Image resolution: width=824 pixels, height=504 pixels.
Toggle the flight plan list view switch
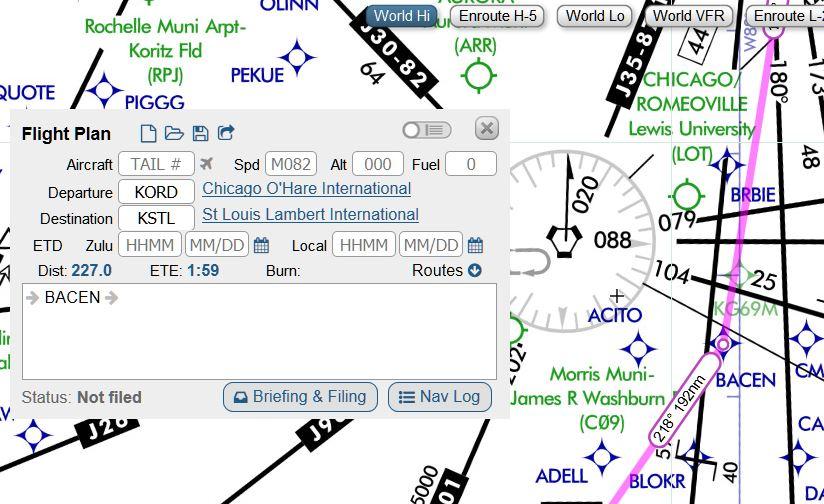tap(427, 130)
